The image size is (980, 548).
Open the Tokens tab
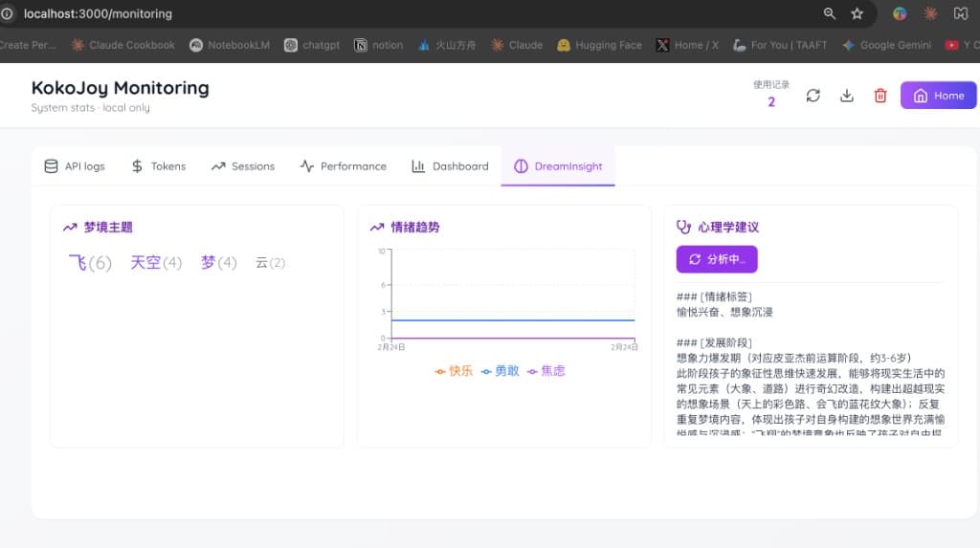click(x=159, y=166)
